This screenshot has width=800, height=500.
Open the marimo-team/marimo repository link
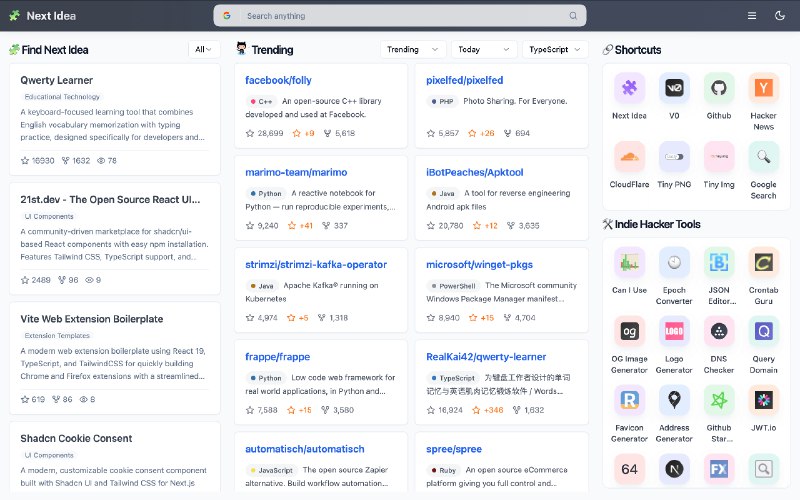(296, 172)
